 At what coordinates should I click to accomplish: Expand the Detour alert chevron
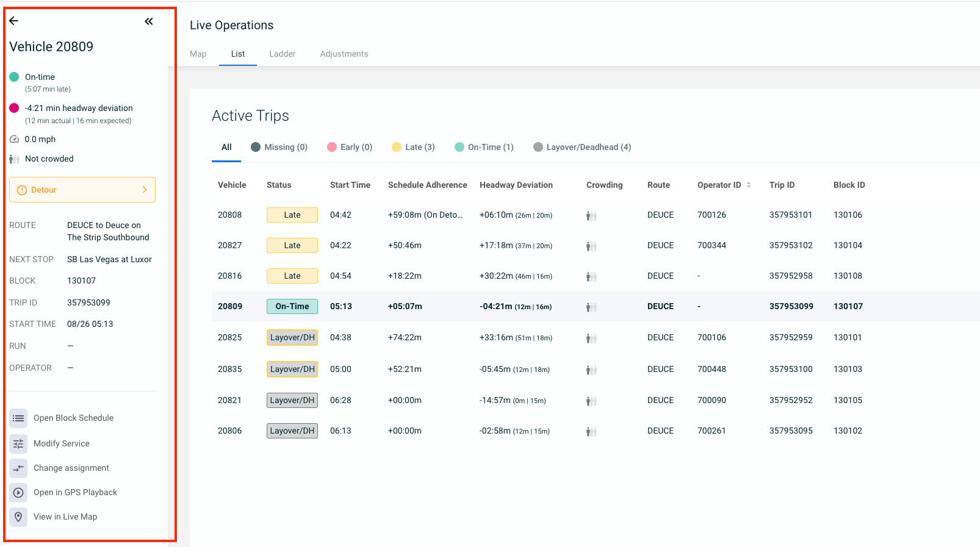coord(145,190)
